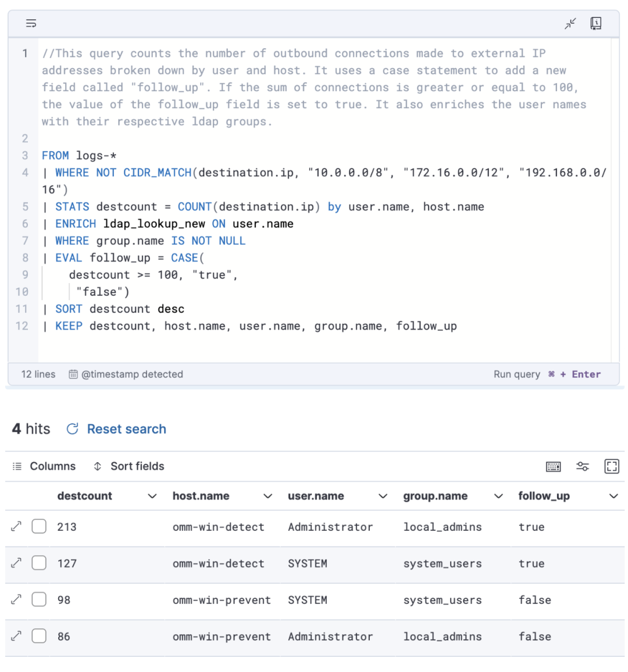Open keyboard shortcuts icon above table

pyautogui.click(x=554, y=466)
